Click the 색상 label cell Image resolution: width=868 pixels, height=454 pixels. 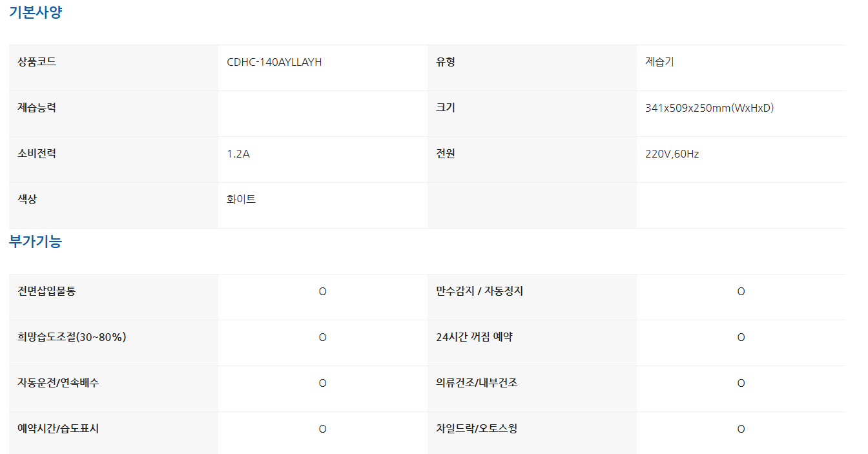coord(27,200)
